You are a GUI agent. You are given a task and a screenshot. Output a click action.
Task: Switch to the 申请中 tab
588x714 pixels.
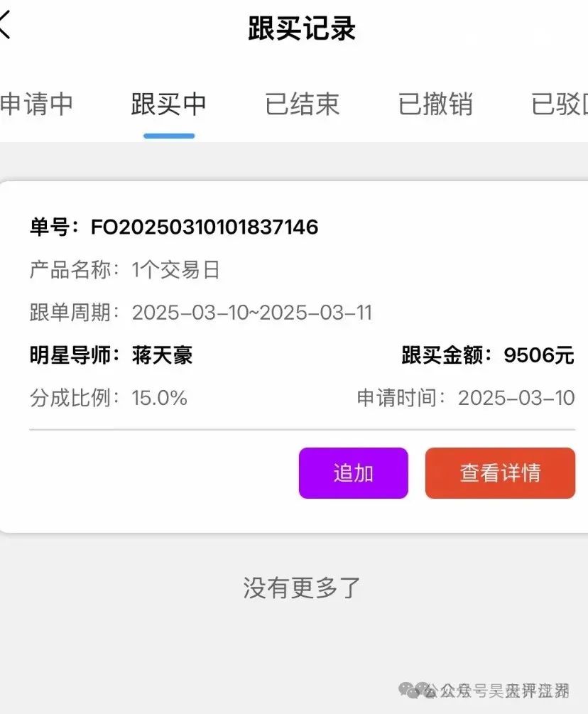click(36, 104)
